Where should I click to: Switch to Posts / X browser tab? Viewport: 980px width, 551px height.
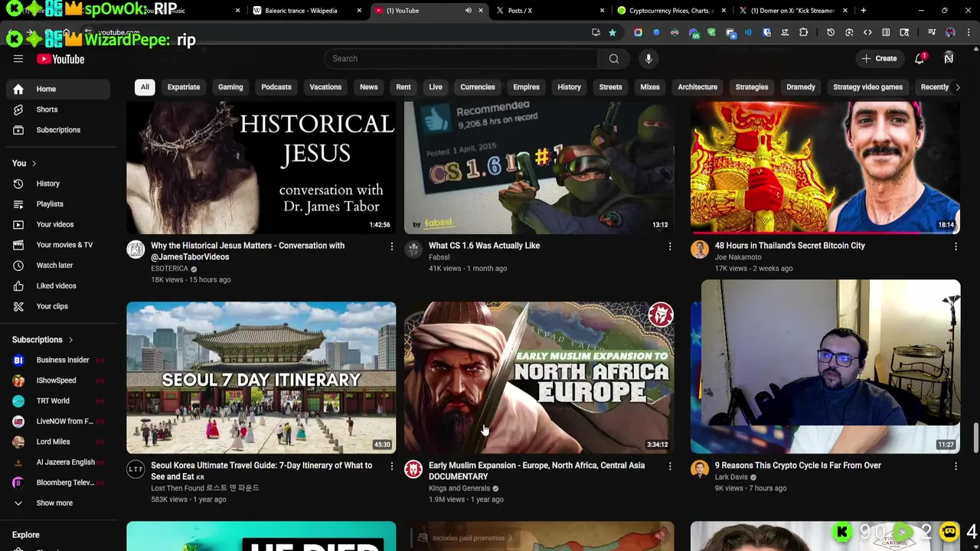click(551, 11)
